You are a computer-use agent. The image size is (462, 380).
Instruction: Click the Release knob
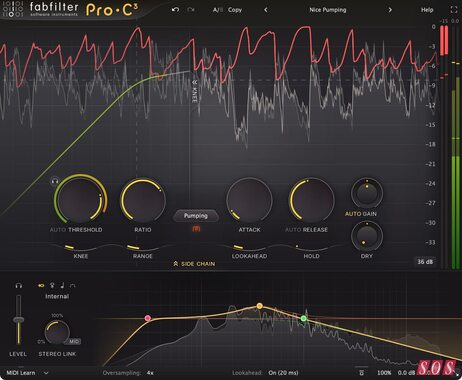311,200
